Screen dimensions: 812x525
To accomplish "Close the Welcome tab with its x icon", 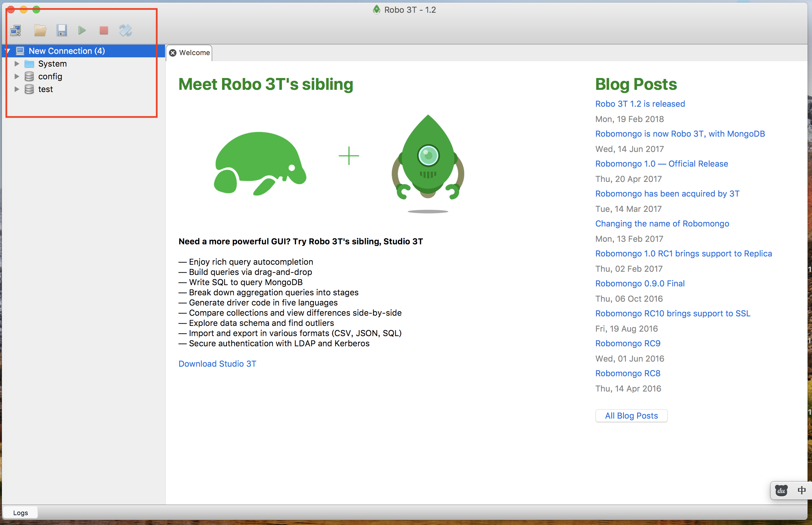I will pyautogui.click(x=173, y=53).
